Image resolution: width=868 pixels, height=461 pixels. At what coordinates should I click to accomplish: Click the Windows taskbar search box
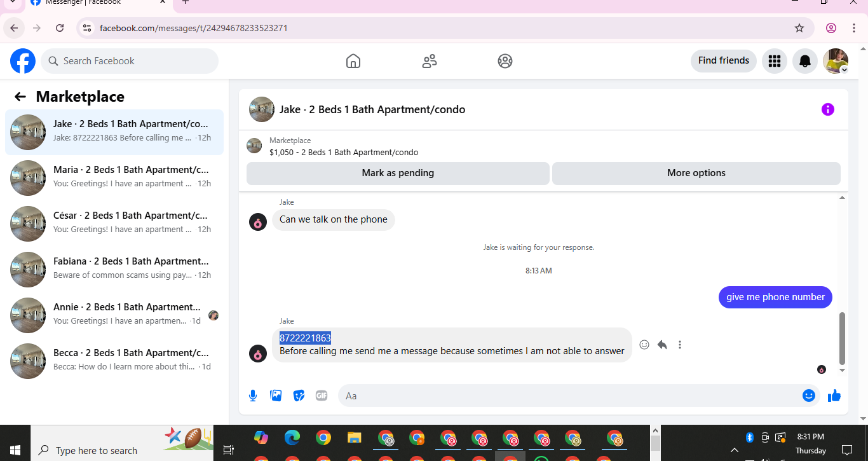pos(122,450)
